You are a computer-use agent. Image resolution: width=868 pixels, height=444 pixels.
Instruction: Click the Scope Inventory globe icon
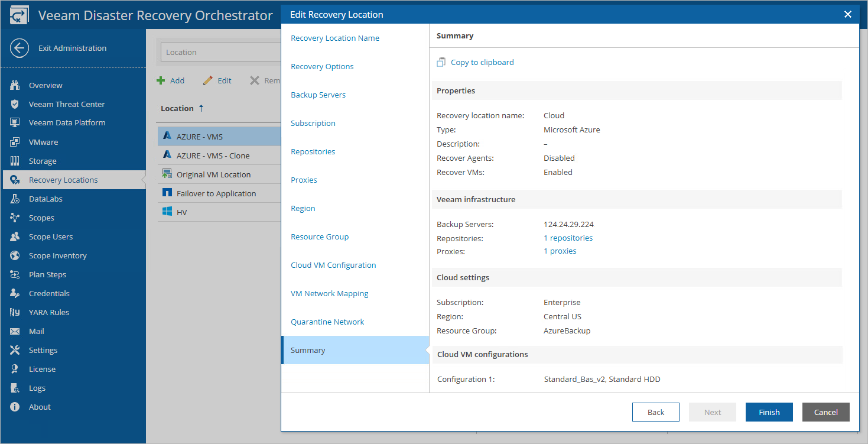[15, 256]
